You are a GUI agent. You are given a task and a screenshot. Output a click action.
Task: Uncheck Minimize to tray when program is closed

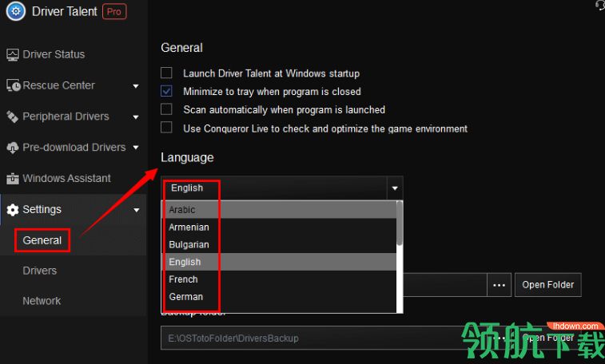[166, 91]
